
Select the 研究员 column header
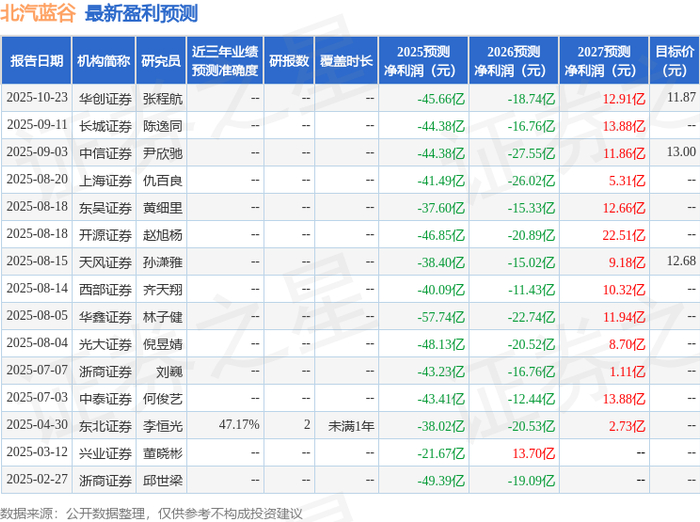(161, 61)
